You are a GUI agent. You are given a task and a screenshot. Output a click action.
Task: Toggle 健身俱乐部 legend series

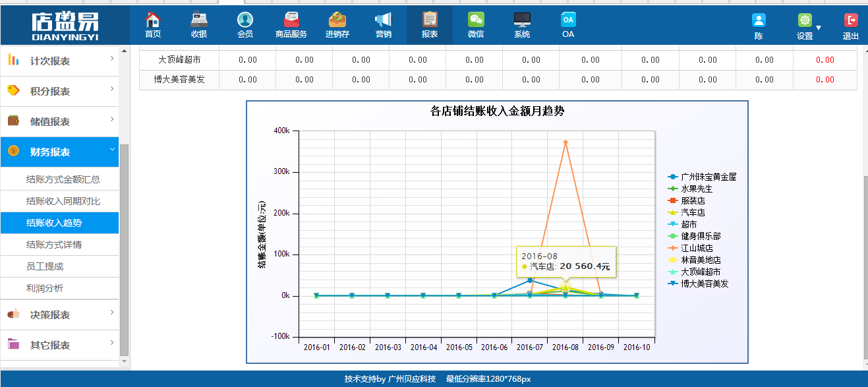[x=694, y=236]
